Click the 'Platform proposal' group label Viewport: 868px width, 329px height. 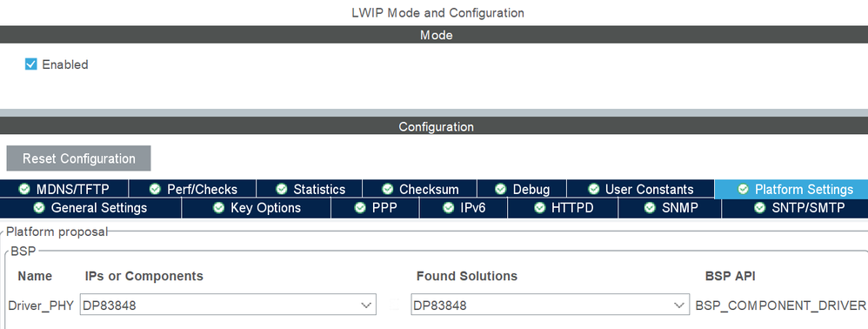pyautogui.click(x=57, y=232)
